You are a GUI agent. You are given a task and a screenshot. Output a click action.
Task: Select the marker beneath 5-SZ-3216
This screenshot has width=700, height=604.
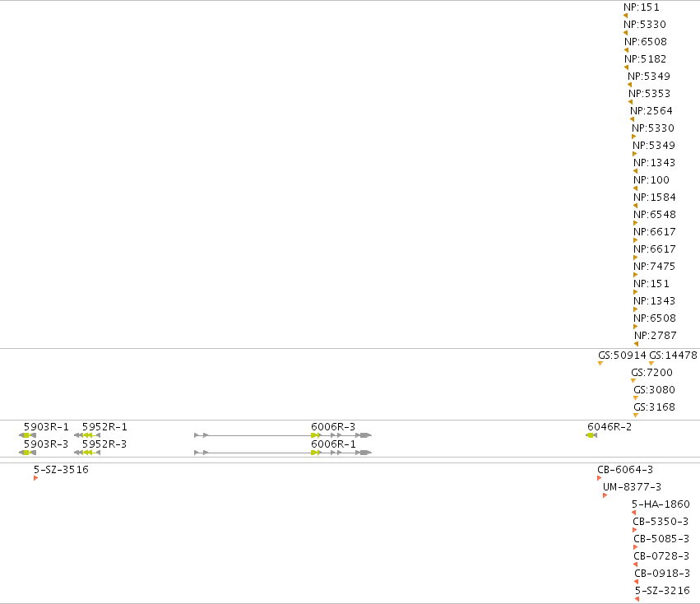(x=637, y=599)
